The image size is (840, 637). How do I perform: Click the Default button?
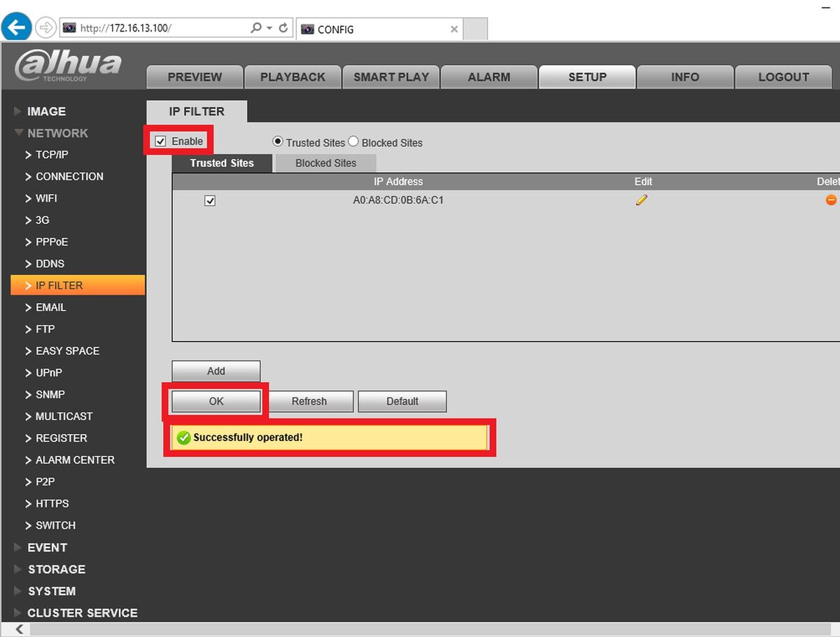[x=402, y=401]
